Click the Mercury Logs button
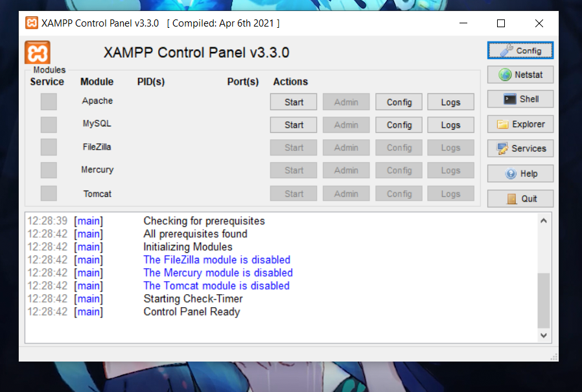582x392 pixels. pos(450,170)
